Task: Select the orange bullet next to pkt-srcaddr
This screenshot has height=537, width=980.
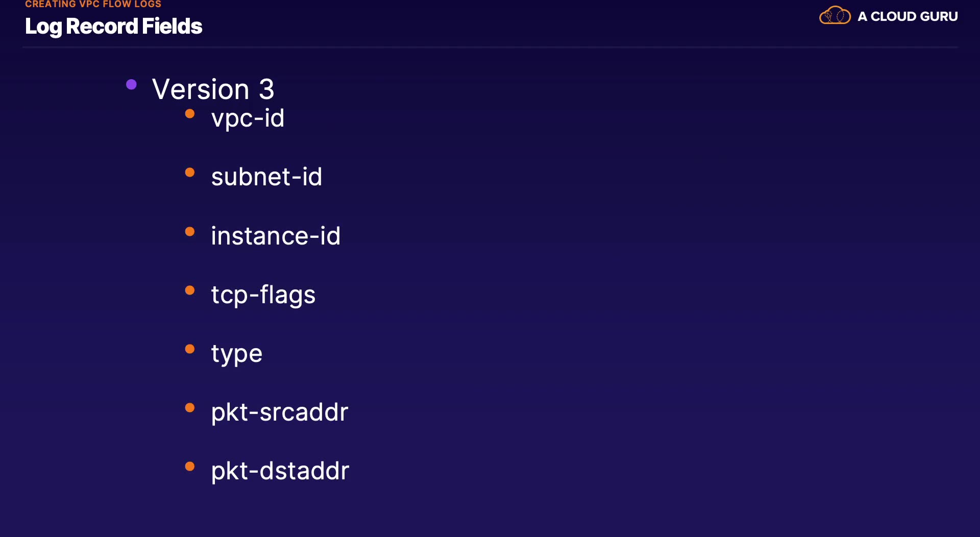Action: tap(190, 408)
